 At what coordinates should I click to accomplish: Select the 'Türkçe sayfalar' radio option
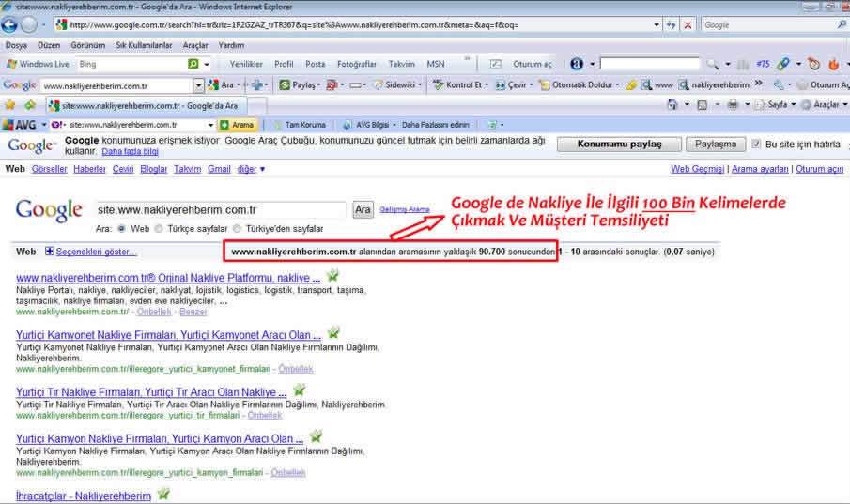159,228
